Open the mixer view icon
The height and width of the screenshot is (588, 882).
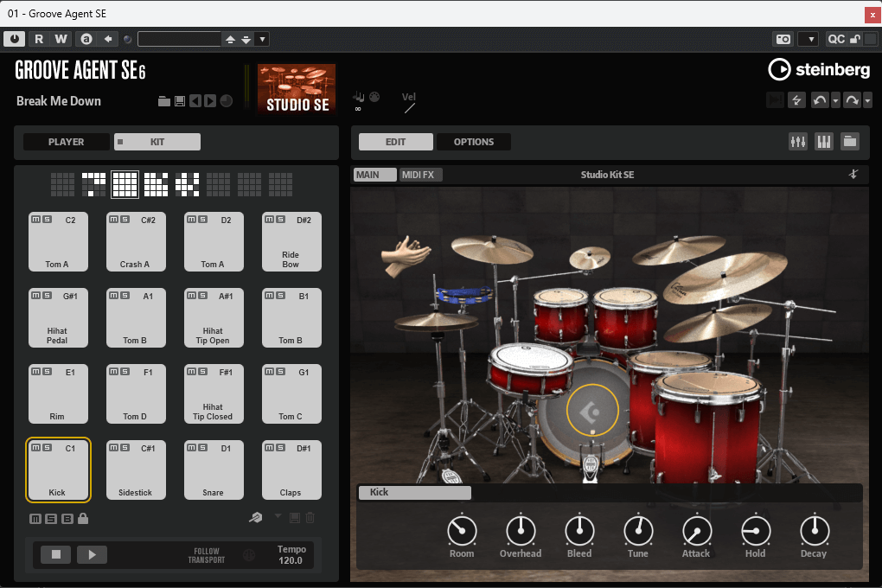(798, 142)
